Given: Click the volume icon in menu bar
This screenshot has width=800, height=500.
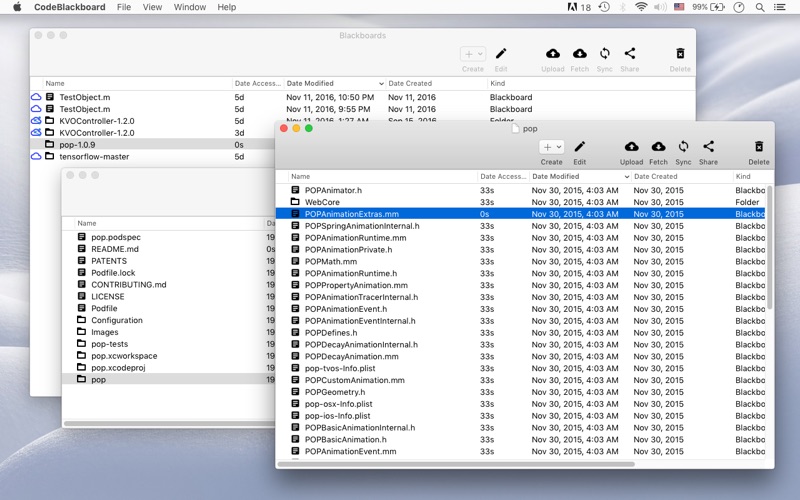Looking at the screenshot, I should [660, 7].
